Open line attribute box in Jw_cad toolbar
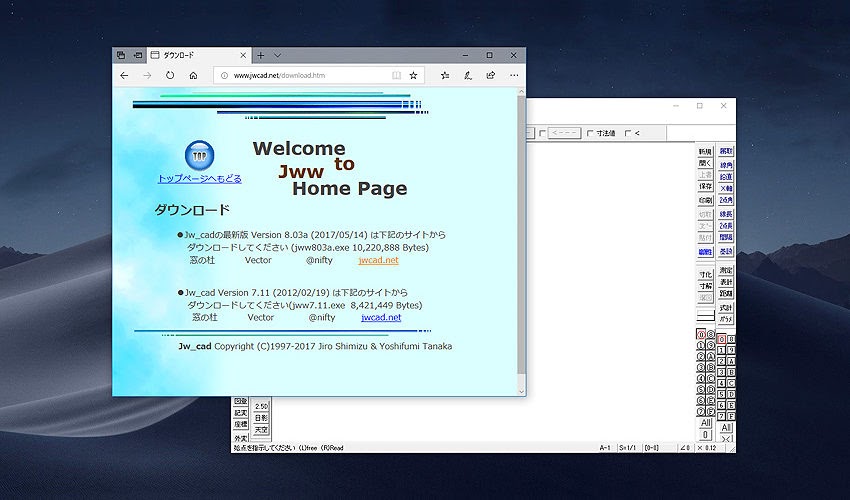The image size is (850, 500). (705, 315)
